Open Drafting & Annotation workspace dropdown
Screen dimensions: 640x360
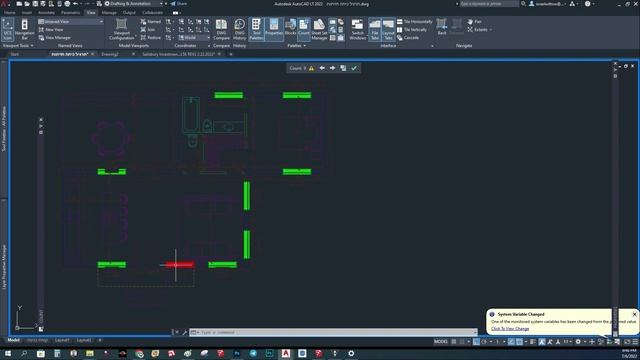134,4
